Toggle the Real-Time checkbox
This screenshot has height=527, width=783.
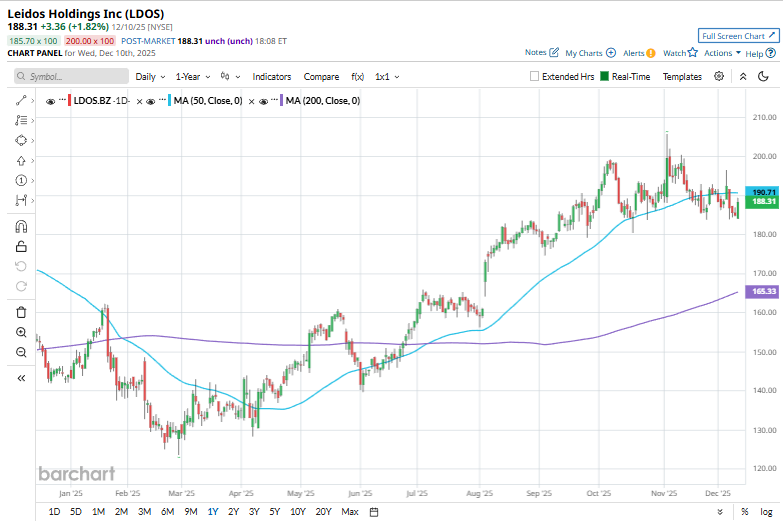[604, 76]
